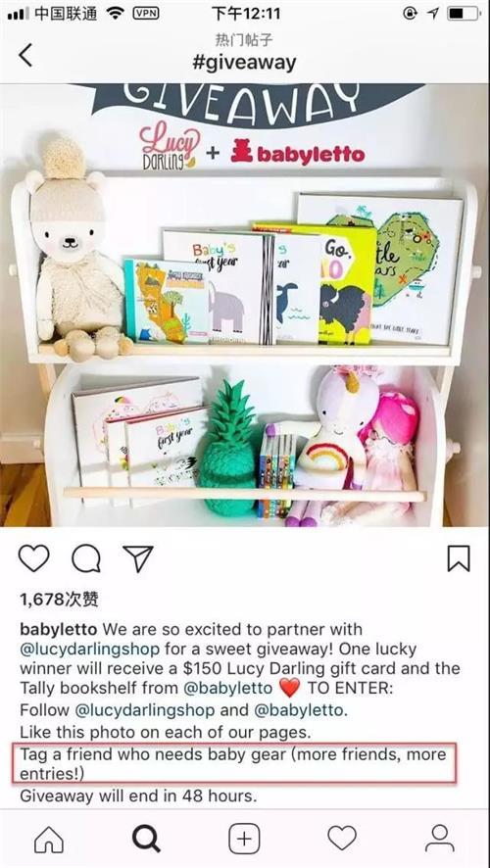Like the post with heart icon
The height and width of the screenshot is (868, 490).
[33, 558]
